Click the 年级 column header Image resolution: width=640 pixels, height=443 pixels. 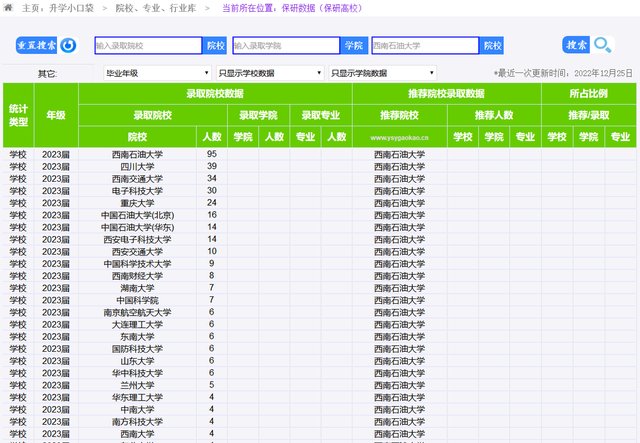[56, 115]
